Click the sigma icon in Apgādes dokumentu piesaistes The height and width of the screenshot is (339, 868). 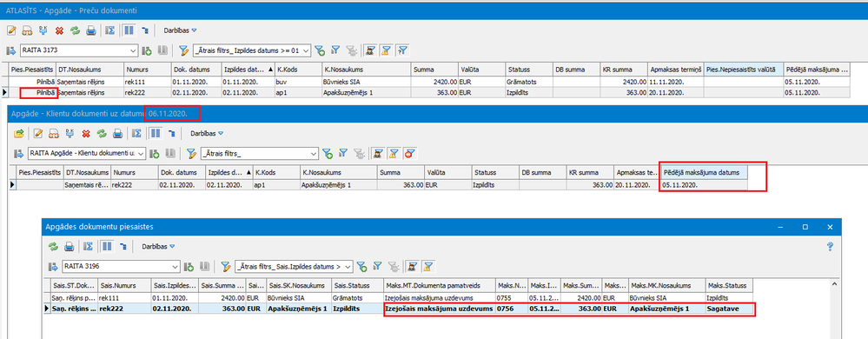[x=89, y=247]
